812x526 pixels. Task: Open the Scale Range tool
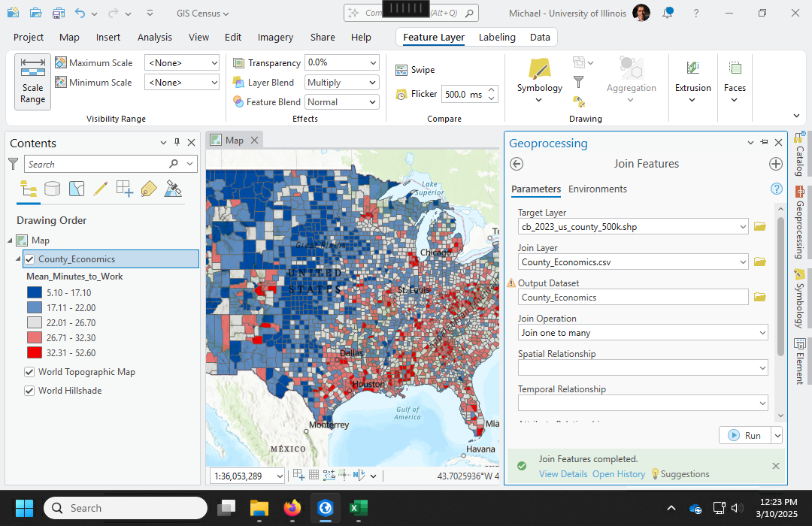[32, 81]
